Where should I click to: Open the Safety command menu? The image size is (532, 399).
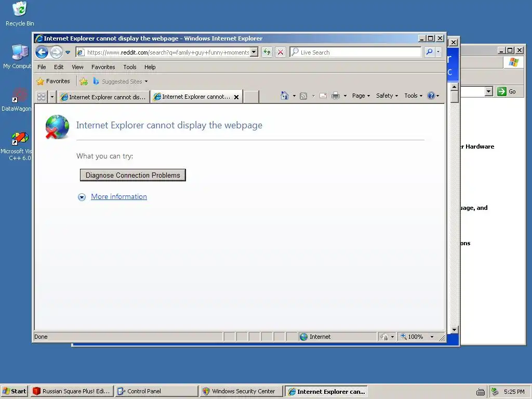pos(387,96)
